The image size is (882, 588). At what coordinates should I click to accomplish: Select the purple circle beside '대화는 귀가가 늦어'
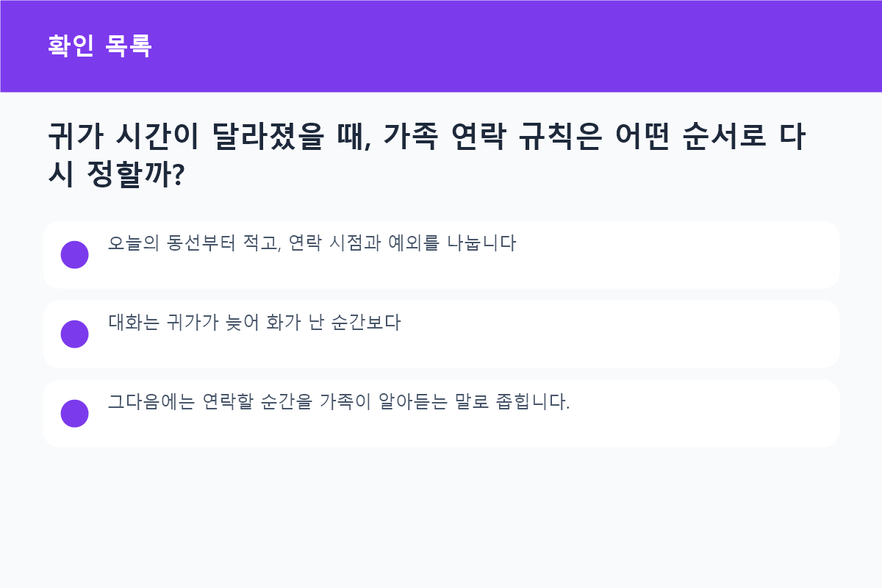[x=74, y=334]
